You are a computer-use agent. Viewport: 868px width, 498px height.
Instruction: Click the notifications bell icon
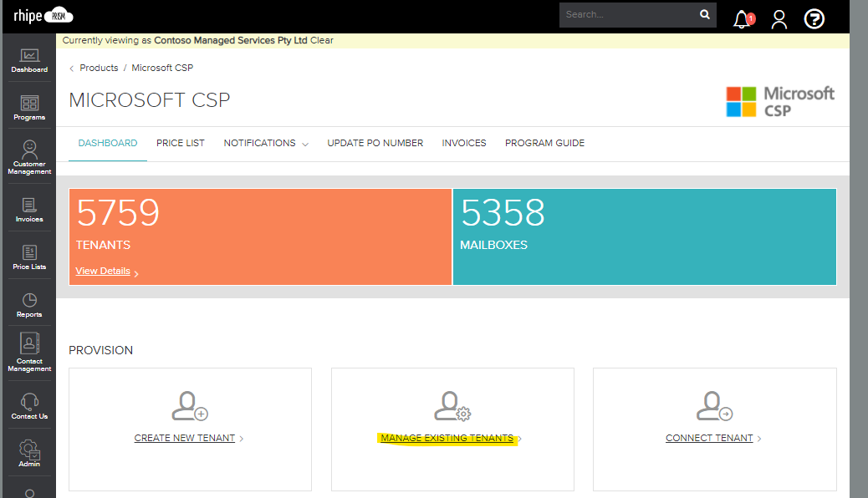pyautogui.click(x=743, y=19)
